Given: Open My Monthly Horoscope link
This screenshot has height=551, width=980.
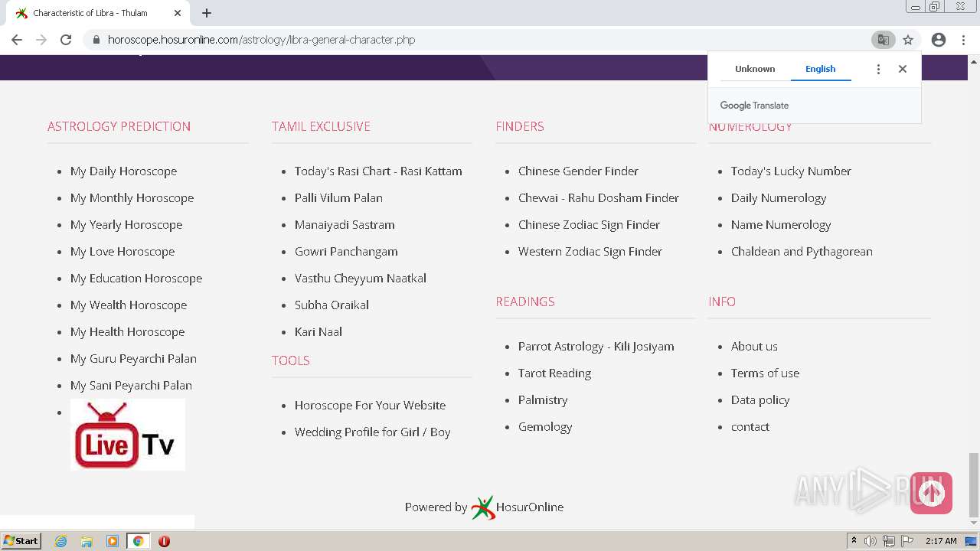Looking at the screenshot, I should click(132, 198).
